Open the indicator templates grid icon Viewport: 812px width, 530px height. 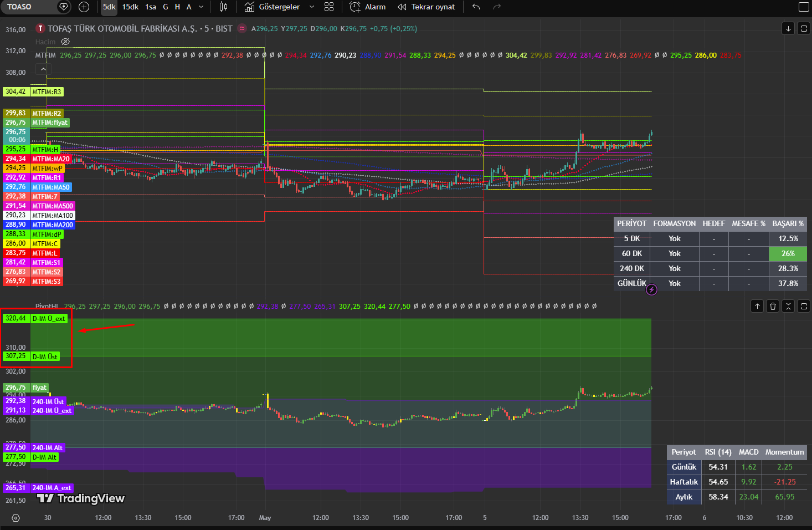329,7
